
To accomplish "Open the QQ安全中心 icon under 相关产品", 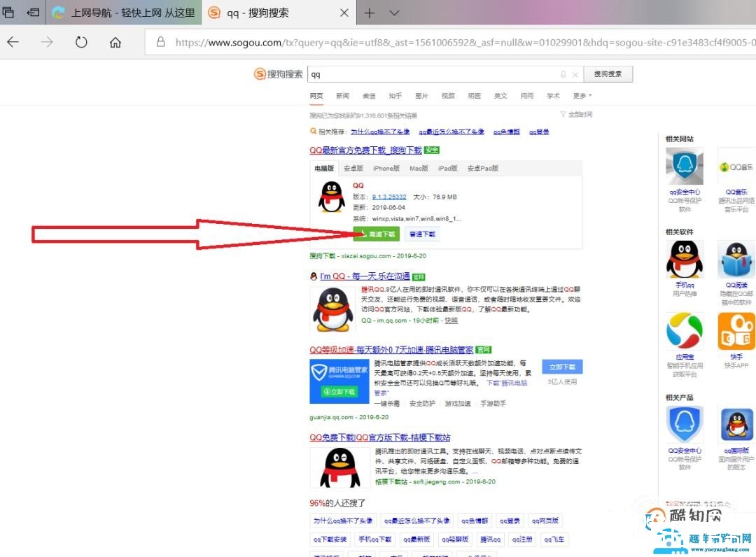I will point(685,425).
